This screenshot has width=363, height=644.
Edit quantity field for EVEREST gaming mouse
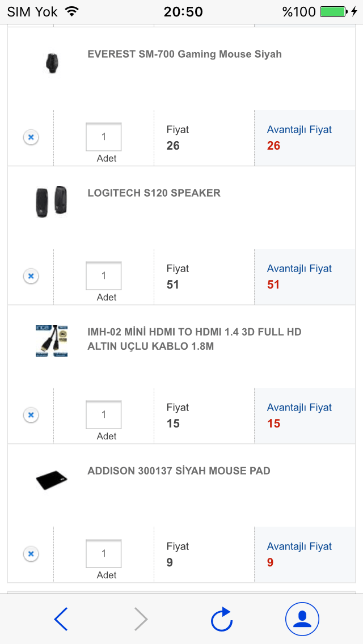tap(104, 137)
